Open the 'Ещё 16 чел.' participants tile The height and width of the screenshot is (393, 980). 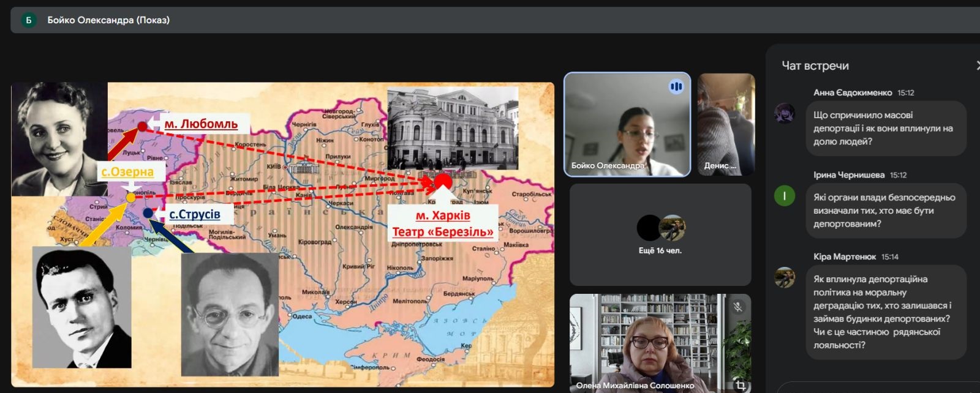660,234
